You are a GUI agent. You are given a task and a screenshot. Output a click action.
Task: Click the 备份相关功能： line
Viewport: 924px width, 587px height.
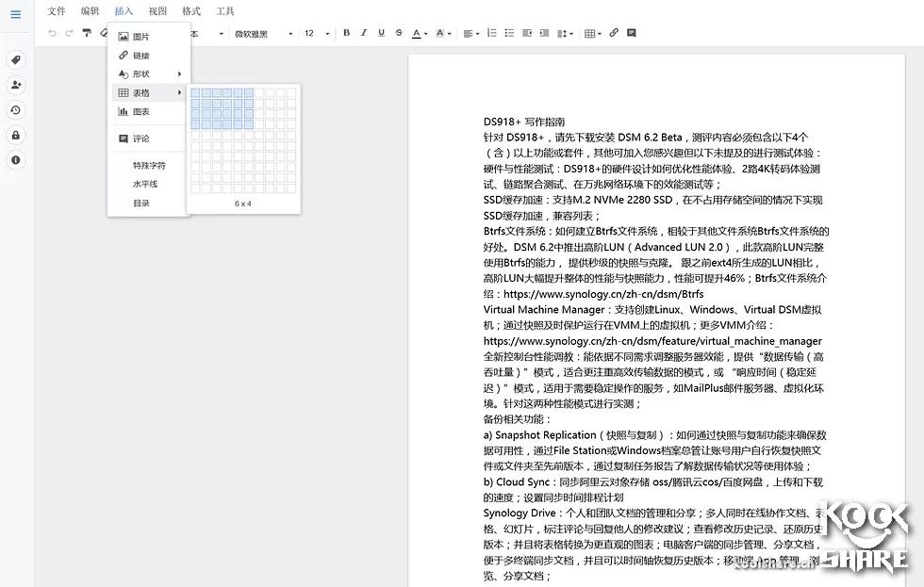[x=517, y=419]
